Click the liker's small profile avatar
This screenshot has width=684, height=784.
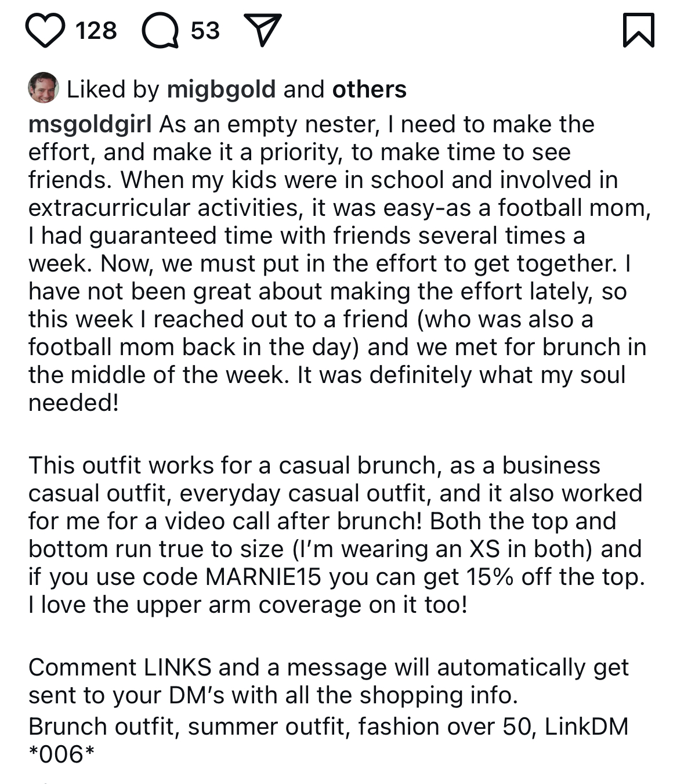[x=44, y=88]
